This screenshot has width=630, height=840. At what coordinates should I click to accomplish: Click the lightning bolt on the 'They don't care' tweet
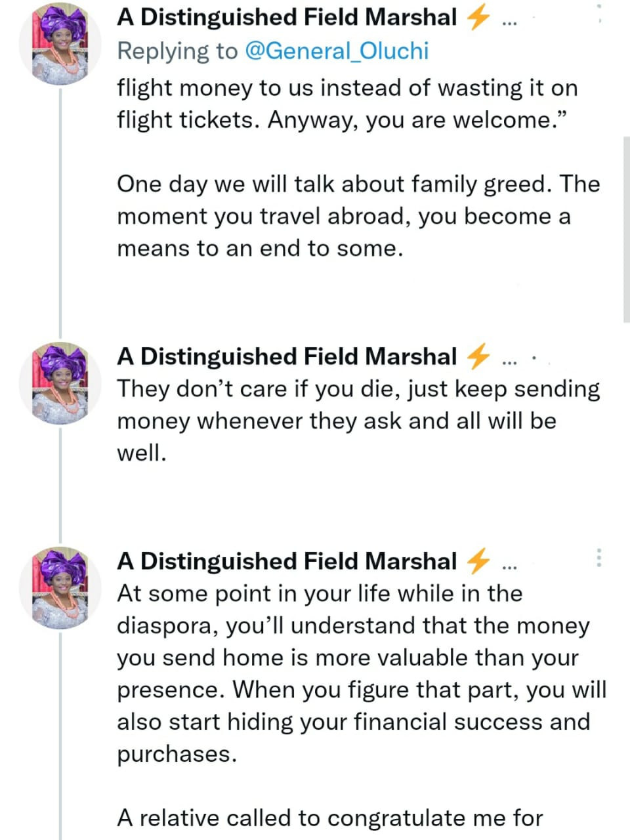[x=477, y=356]
